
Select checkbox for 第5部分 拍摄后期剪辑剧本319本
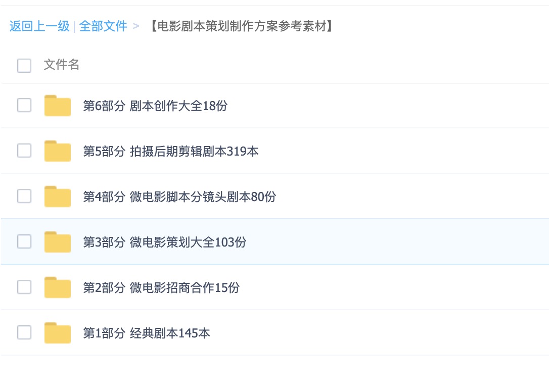click(24, 151)
